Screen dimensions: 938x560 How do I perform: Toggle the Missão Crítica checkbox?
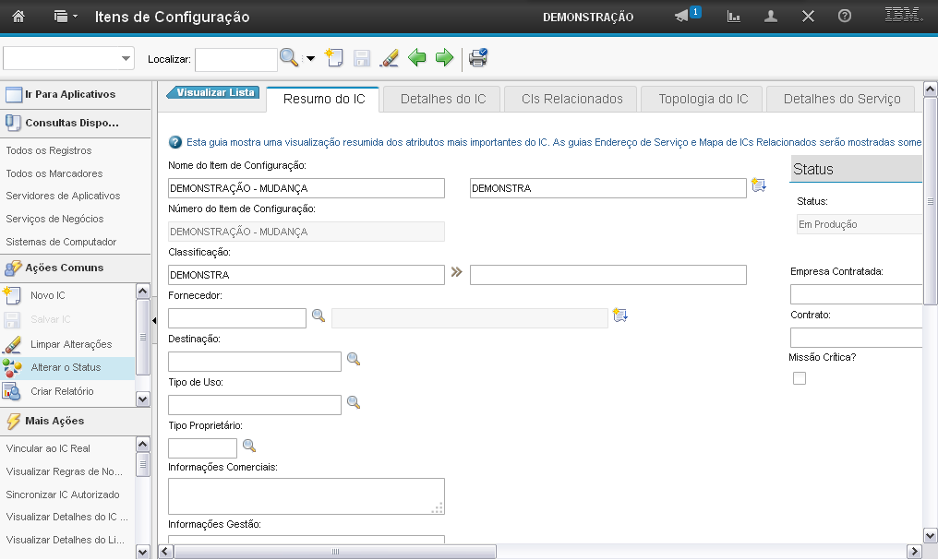point(800,378)
